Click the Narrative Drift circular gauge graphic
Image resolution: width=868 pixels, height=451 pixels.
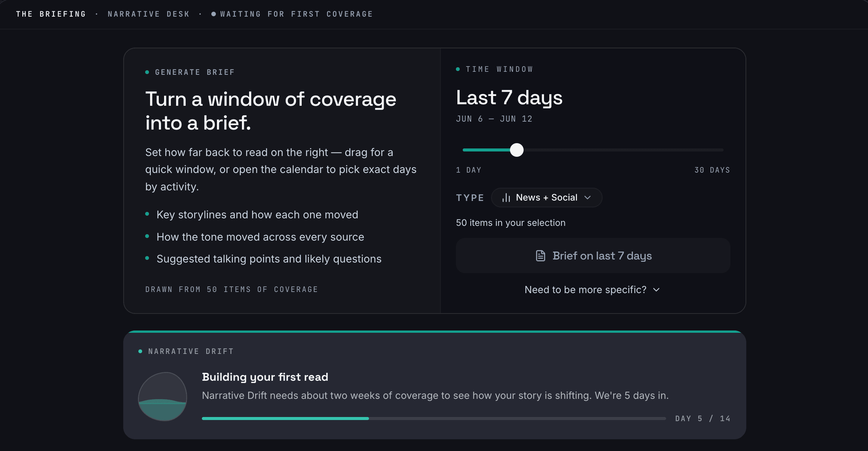163,396
